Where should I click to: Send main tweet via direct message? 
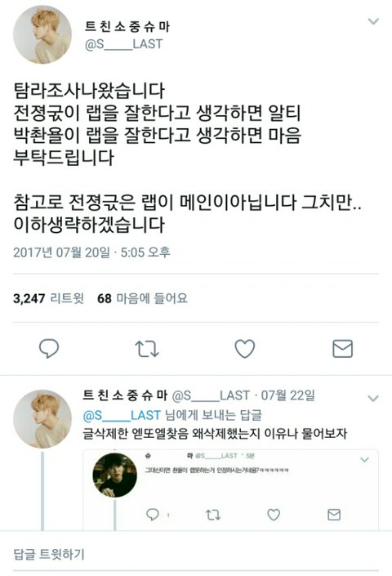(x=342, y=349)
